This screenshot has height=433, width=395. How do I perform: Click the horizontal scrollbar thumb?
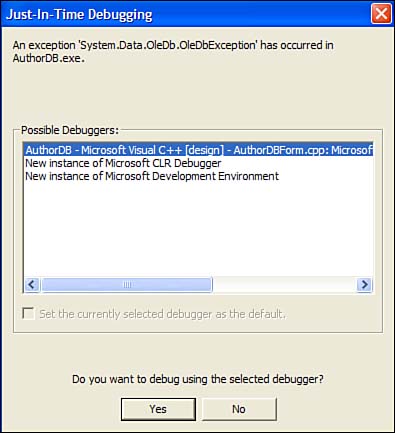(x=127, y=285)
